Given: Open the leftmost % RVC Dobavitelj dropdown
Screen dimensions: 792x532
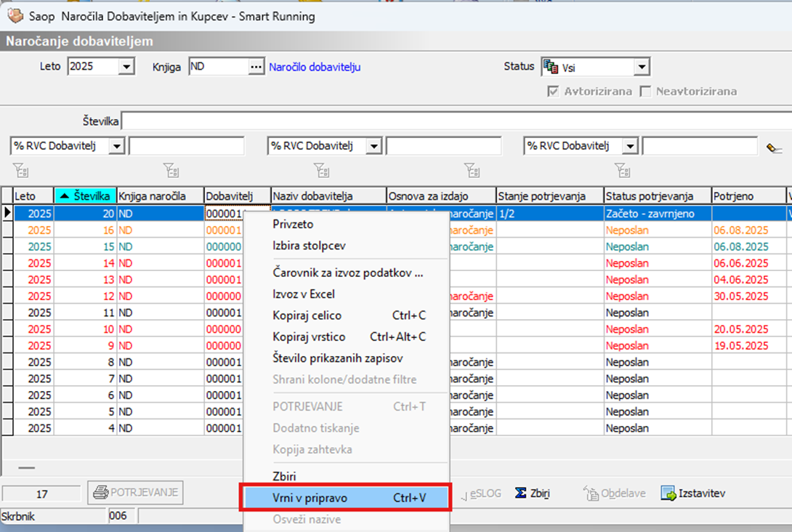Looking at the screenshot, I should [117, 146].
